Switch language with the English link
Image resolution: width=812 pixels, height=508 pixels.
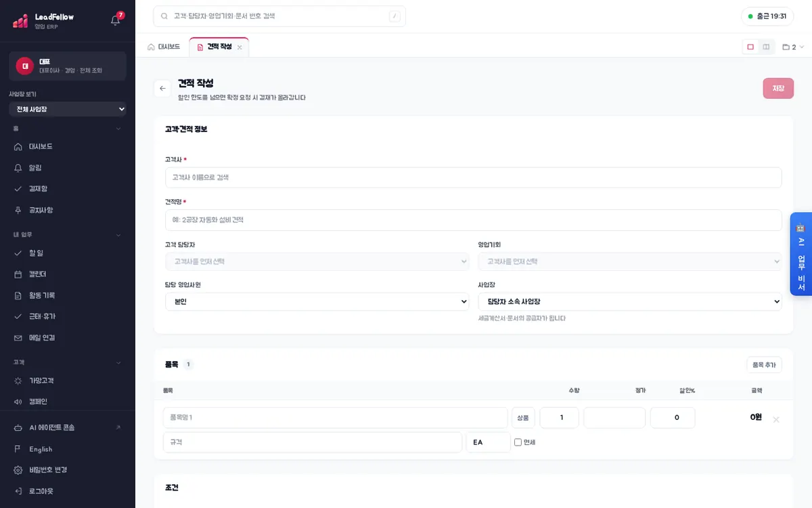[41, 449]
